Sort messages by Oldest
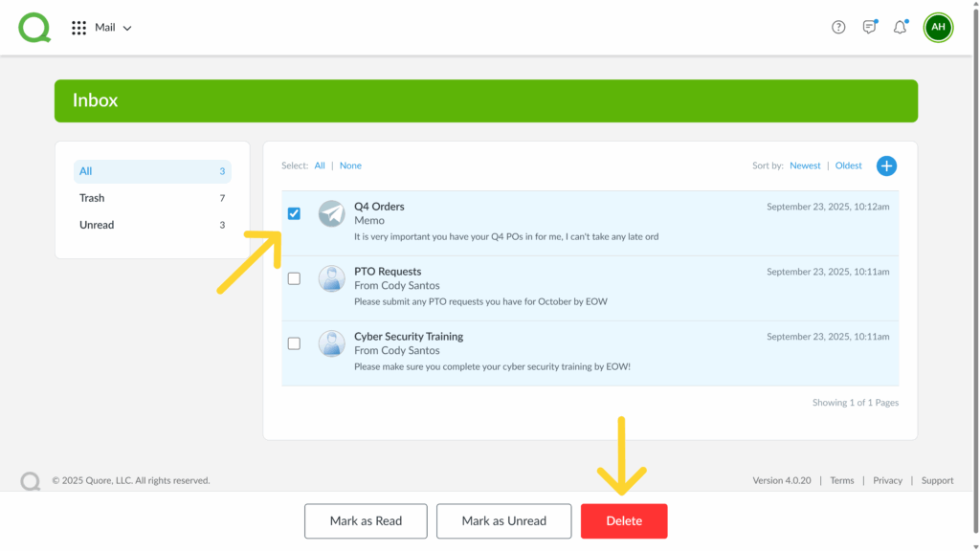980x551 pixels. click(x=848, y=165)
